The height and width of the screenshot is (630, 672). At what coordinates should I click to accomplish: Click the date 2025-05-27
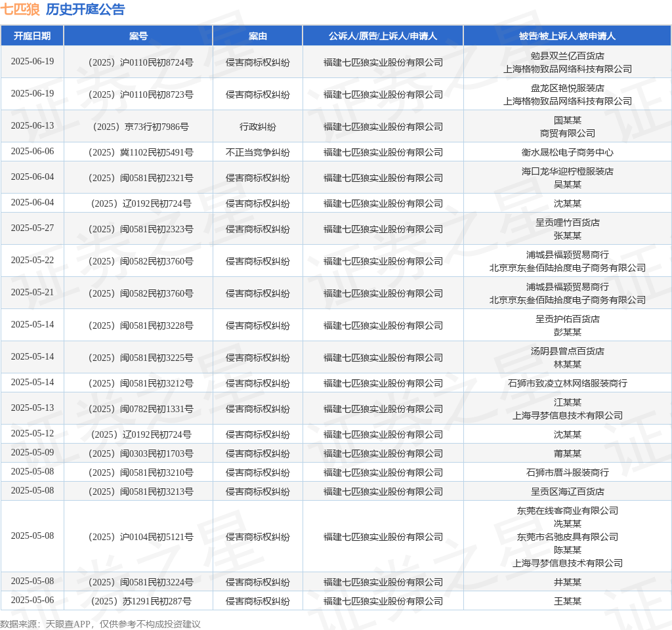point(33,228)
